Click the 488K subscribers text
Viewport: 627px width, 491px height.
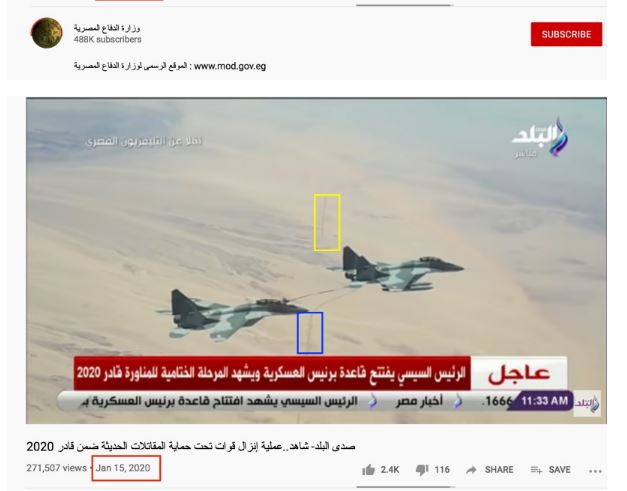pyautogui.click(x=108, y=40)
